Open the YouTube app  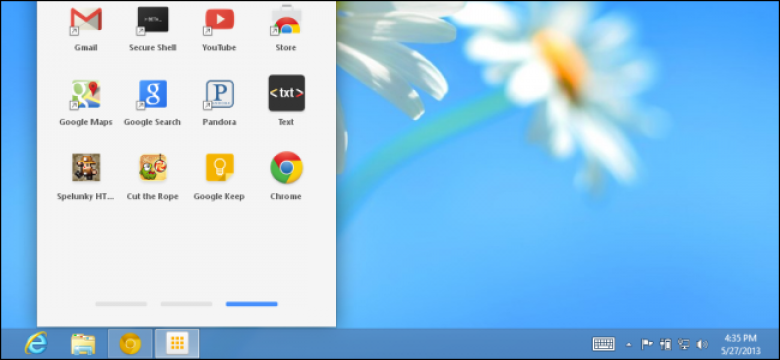click(219, 21)
